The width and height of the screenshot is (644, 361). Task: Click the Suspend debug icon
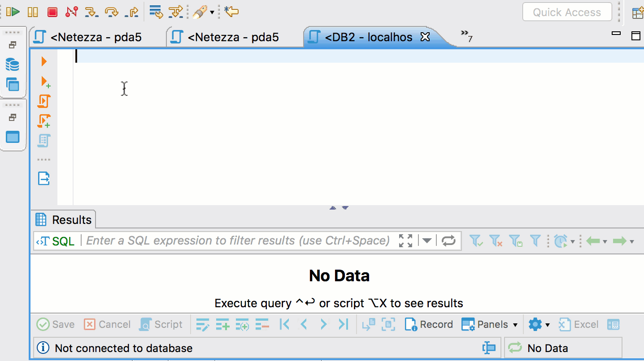[33, 12]
